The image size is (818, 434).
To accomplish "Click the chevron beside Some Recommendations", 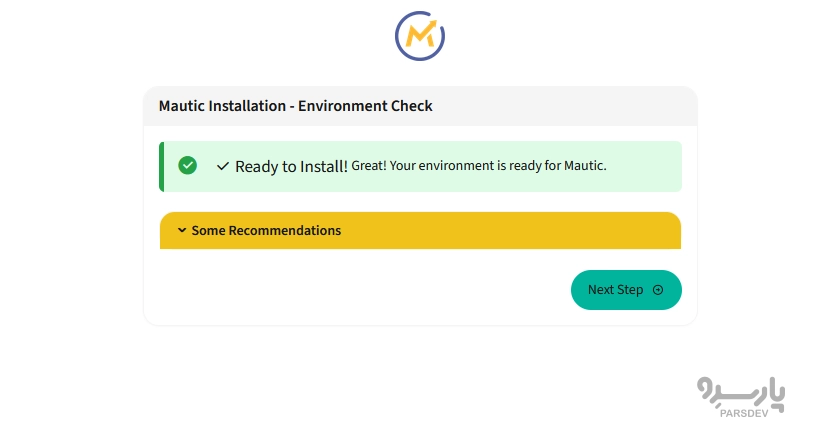I will click(x=182, y=230).
